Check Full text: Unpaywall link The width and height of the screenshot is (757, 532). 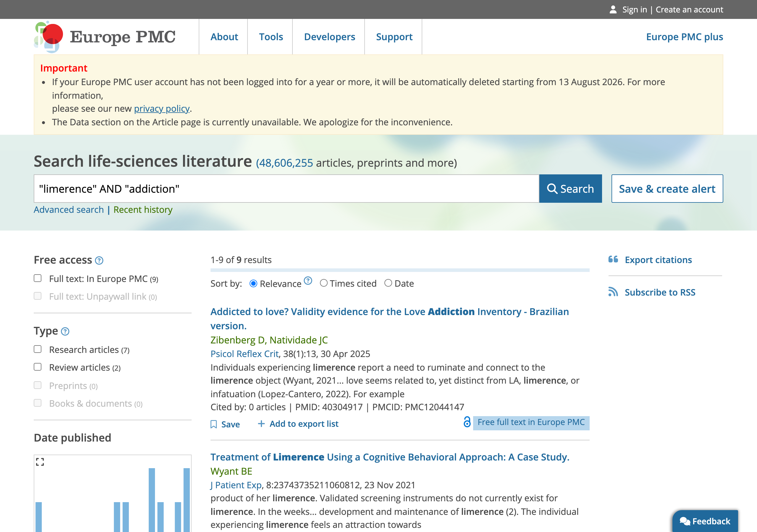pos(38,296)
